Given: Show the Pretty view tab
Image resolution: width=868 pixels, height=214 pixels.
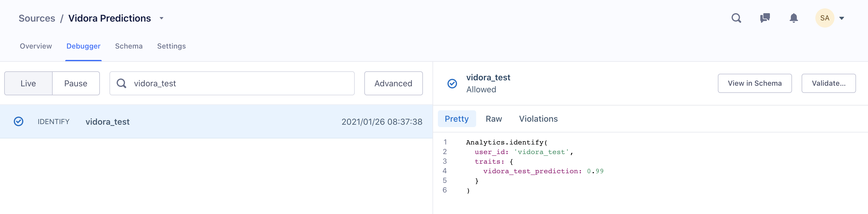Looking at the screenshot, I should pos(456,119).
